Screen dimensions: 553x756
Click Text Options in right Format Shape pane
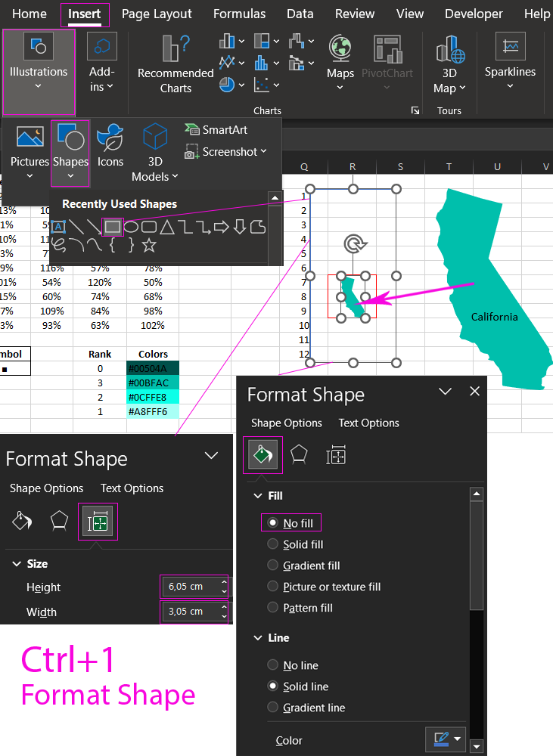point(368,423)
